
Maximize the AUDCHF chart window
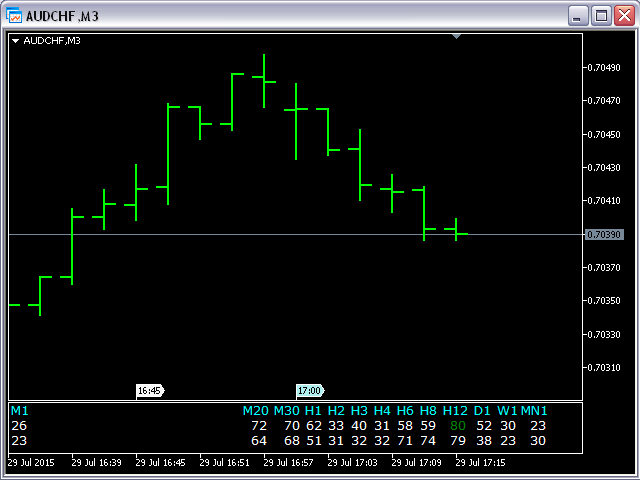[x=601, y=16]
